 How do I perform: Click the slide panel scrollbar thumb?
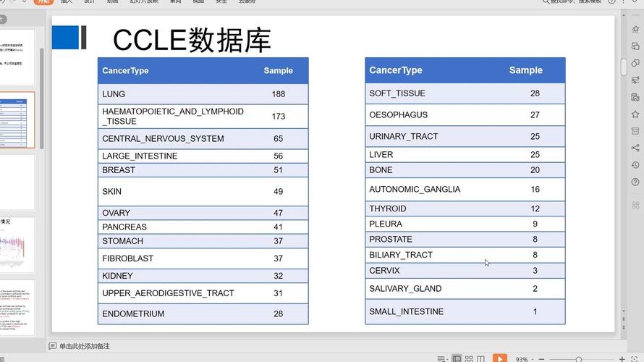click(41, 98)
